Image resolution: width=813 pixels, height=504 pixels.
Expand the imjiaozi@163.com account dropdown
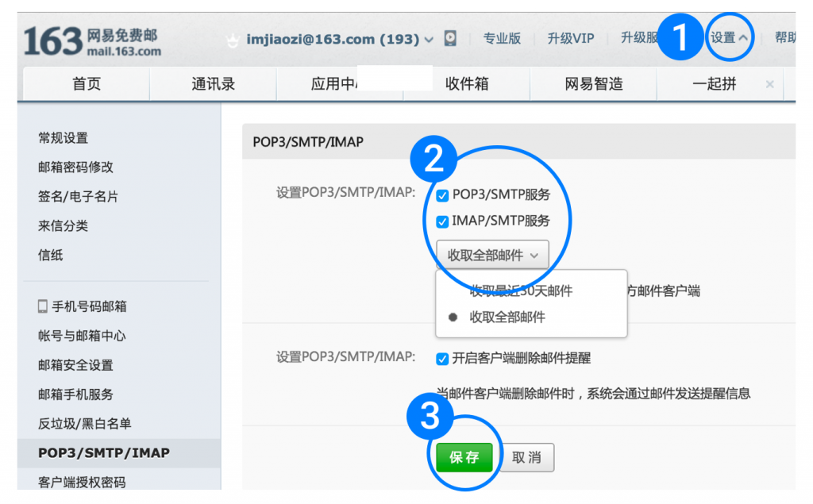point(429,40)
